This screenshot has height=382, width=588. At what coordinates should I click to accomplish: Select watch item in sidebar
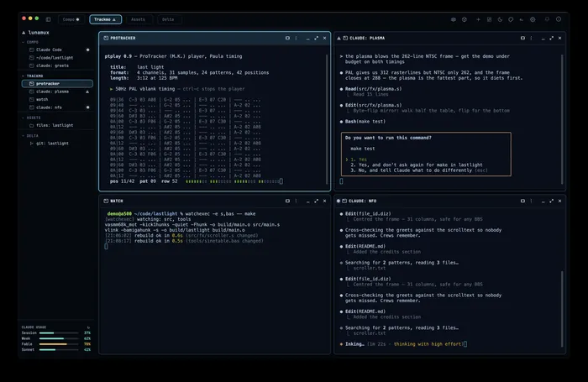(x=57, y=99)
